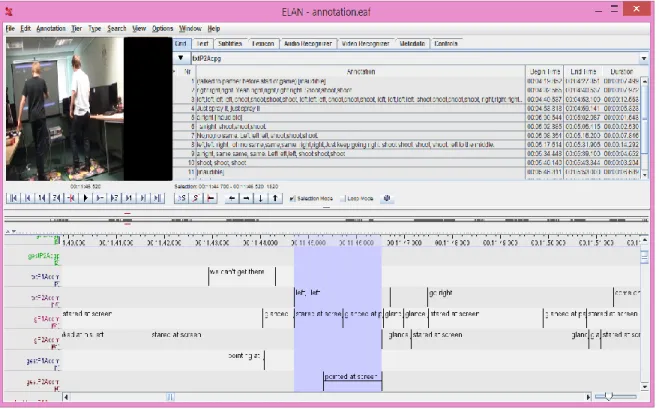Go to previous annotation with left arrow

pos(232,198)
